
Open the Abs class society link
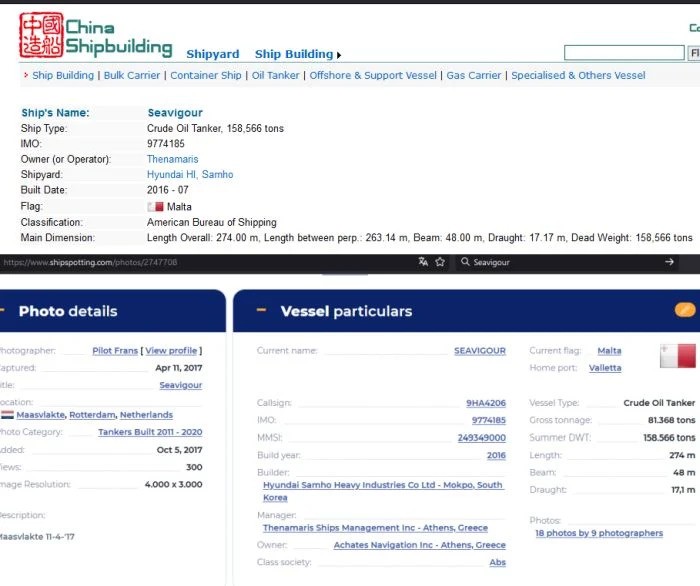(x=497, y=562)
